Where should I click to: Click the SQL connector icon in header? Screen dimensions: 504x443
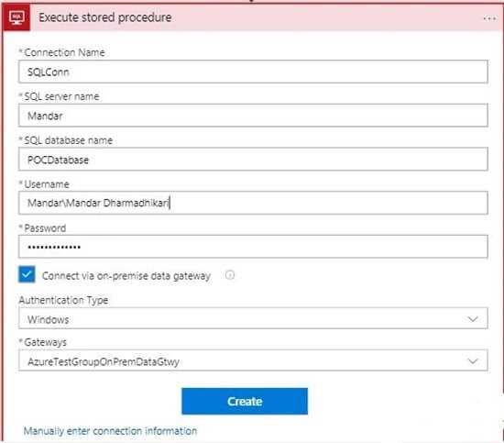16,17
